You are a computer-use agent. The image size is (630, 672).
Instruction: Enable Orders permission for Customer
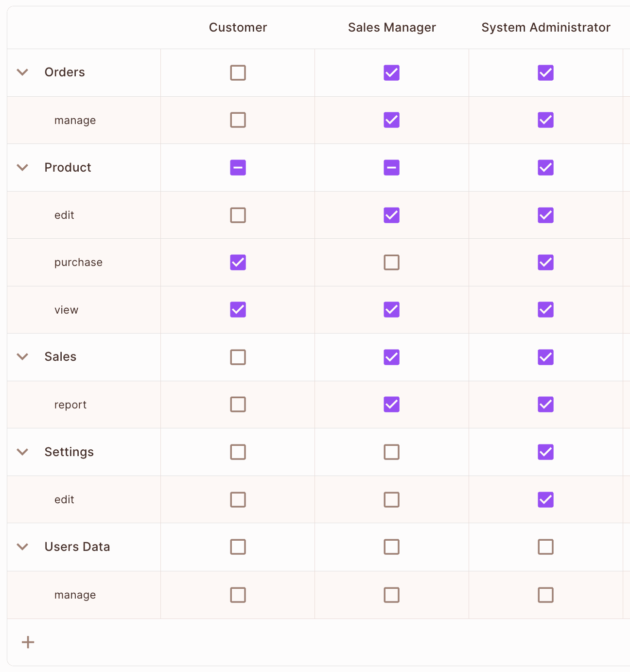pos(238,73)
